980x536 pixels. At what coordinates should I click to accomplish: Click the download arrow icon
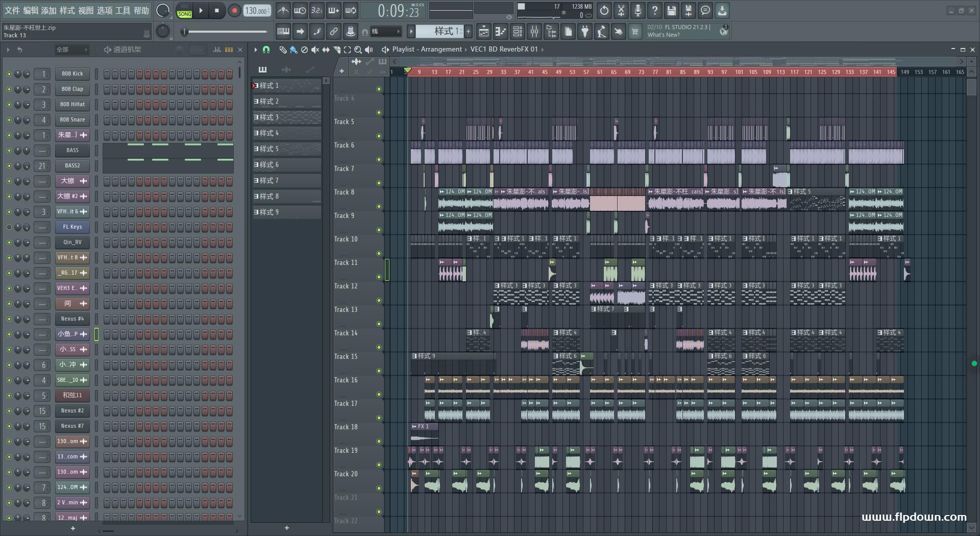[x=722, y=10]
